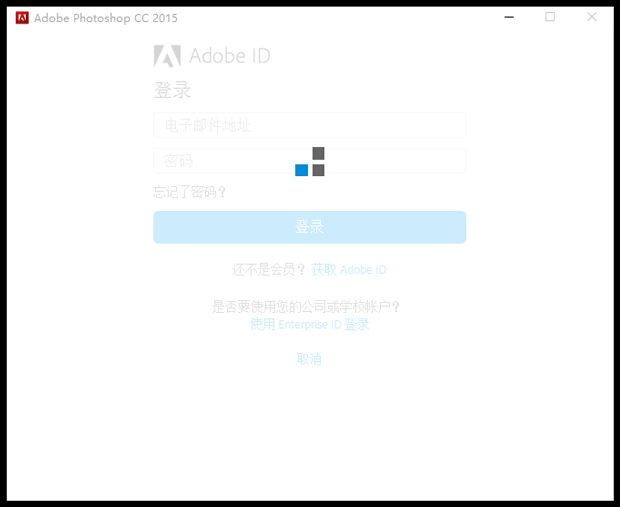Click the top gray loading spinner square

pyautogui.click(x=318, y=153)
